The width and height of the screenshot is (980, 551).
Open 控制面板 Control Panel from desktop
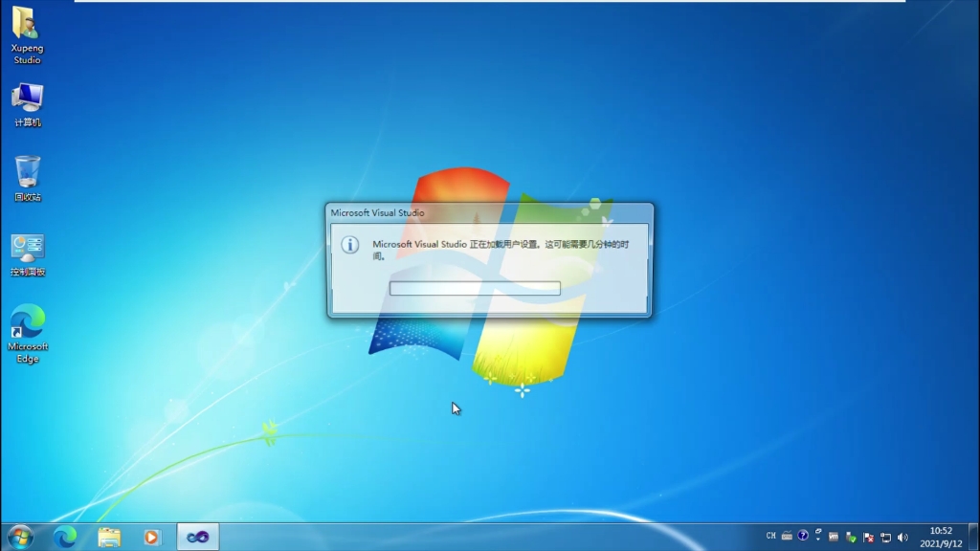point(26,251)
